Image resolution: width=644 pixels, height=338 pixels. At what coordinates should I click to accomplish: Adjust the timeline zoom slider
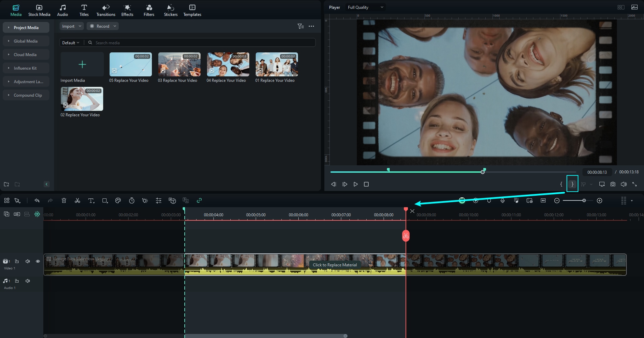(x=584, y=200)
